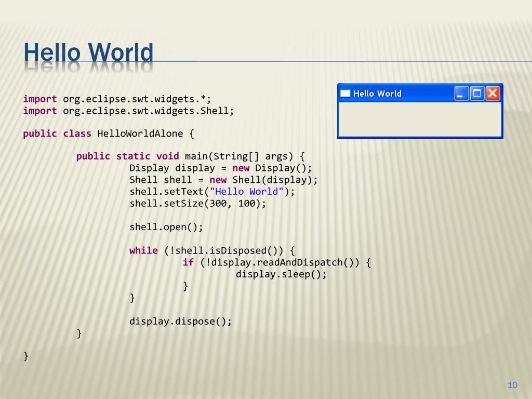
Task: Click the "display.sleep();" line
Action: (x=281, y=274)
